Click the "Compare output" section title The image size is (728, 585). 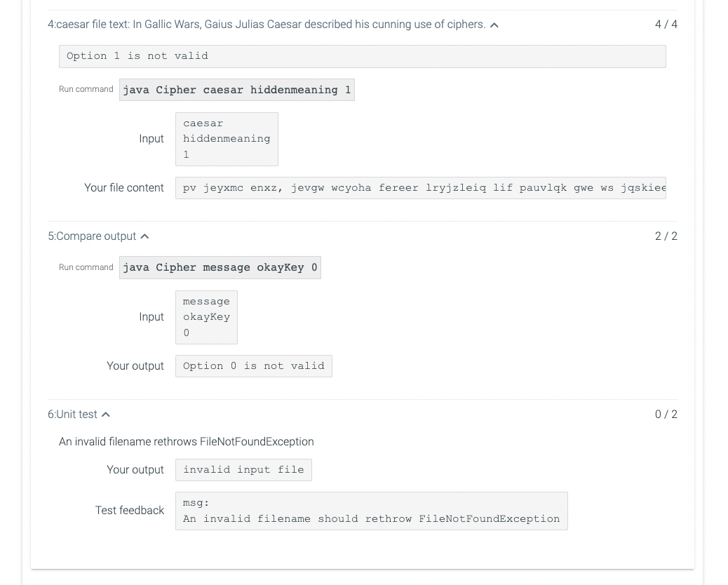click(x=93, y=236)
